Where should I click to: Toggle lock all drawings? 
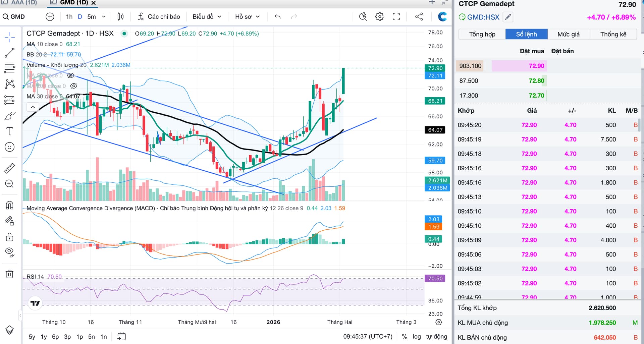10,237
